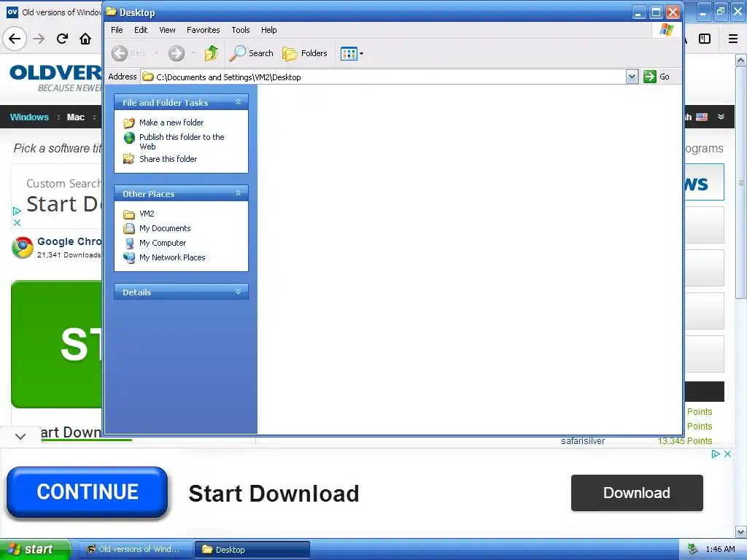Click the browser scrollbar down arrow
The height and width of the screenshot is (560, 747).
[741, 532]
